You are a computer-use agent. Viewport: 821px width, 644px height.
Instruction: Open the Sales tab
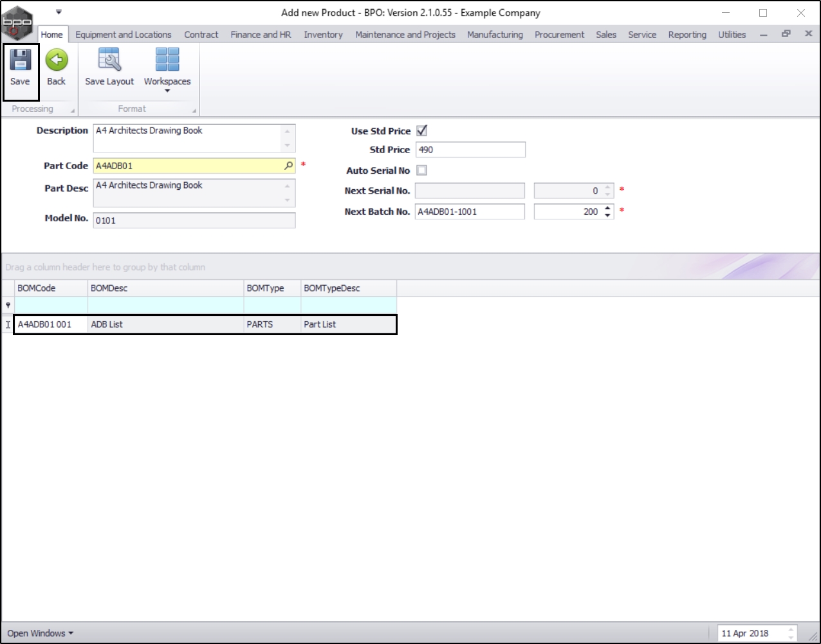pyautogui.click(x=606, y=35)
